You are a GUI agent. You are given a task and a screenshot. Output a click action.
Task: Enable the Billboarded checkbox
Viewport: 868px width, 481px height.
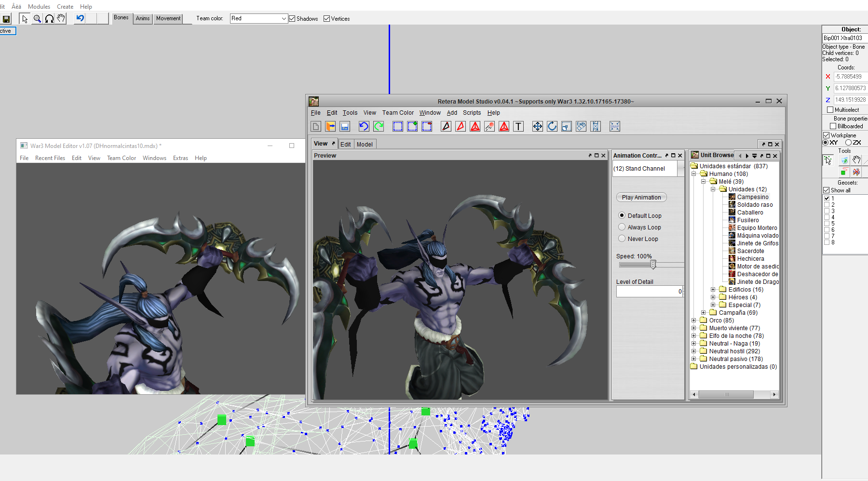coord(833,126)
